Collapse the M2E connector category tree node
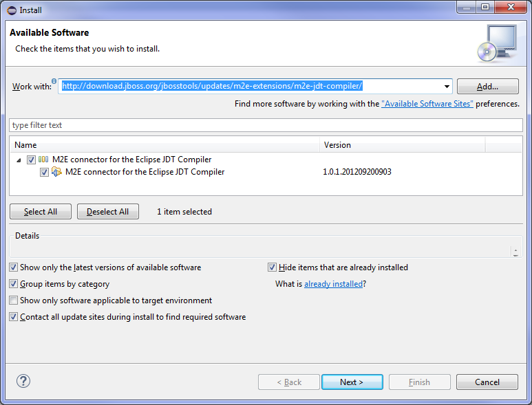 click(x=19, y=160)
